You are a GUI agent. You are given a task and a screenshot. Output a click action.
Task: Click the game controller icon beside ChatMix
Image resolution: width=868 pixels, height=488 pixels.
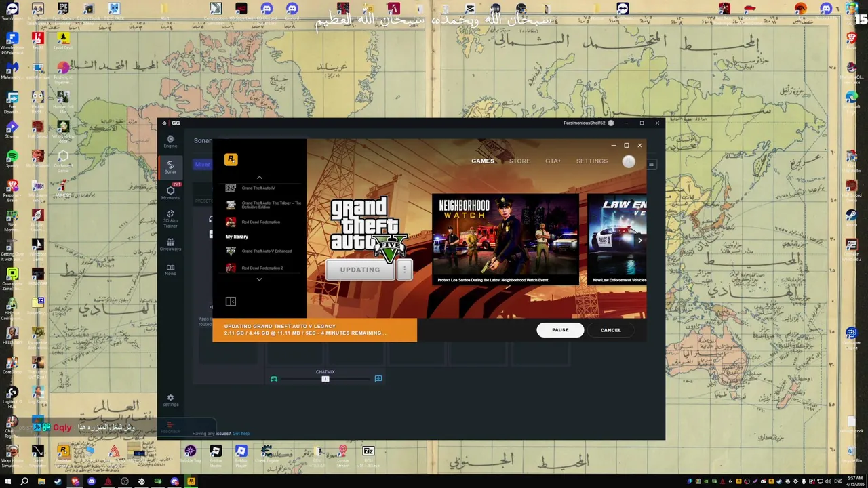274,379
